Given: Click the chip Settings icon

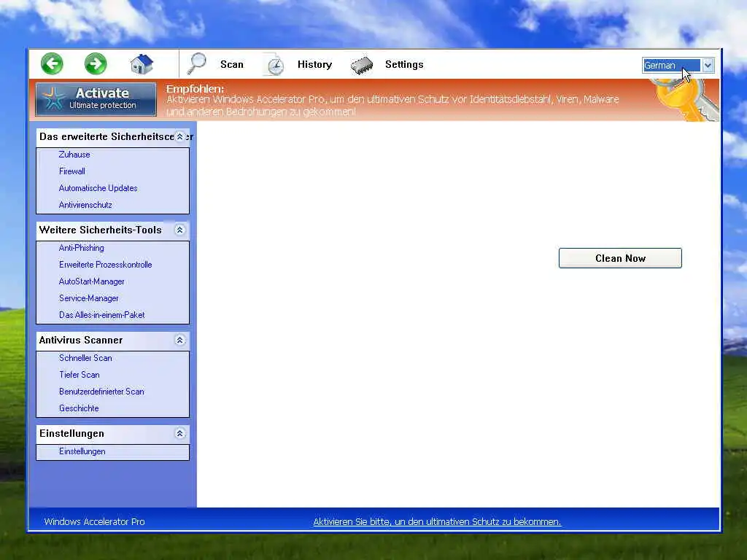Looking at the screenshot, I should [x=362, y=65].
